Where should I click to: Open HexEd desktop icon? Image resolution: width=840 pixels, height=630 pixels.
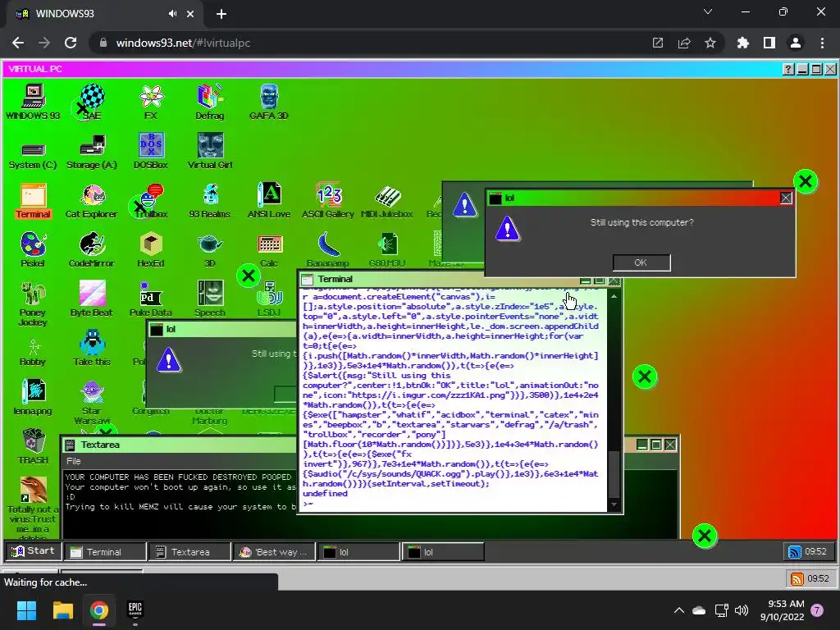coord(151,249)
